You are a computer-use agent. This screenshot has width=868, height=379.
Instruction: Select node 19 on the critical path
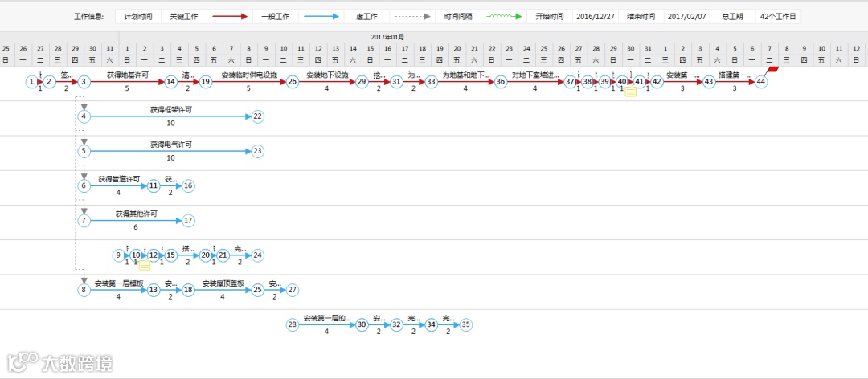206,82
